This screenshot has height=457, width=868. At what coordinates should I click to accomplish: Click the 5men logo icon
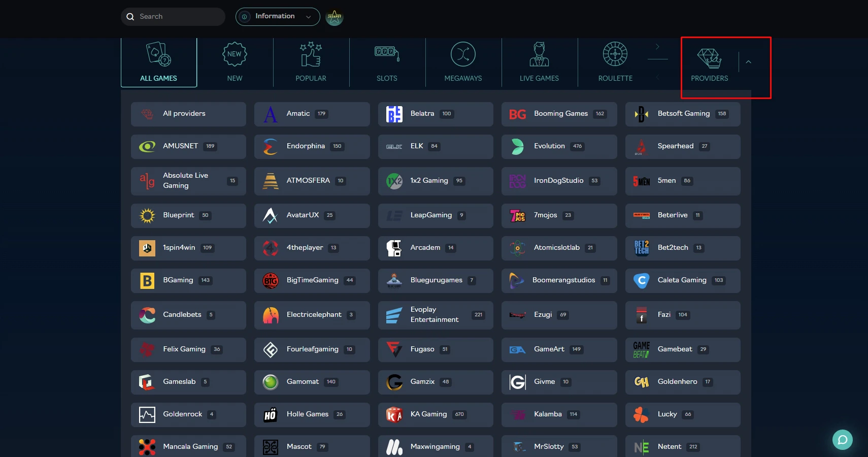[642, 181]
